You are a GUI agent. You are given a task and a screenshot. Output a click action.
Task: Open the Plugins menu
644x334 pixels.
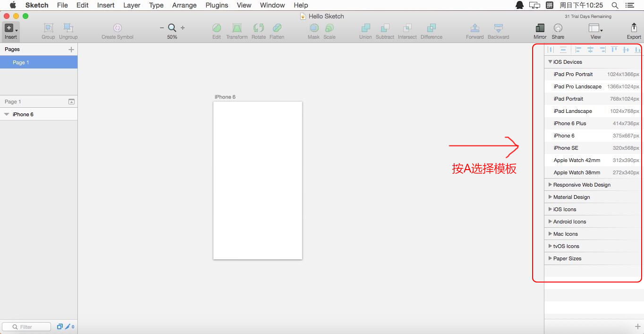217,5
